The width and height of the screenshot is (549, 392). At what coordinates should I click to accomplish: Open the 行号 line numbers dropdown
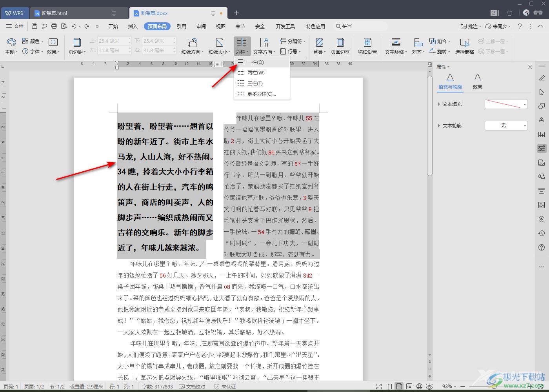(x=291, y=51)
